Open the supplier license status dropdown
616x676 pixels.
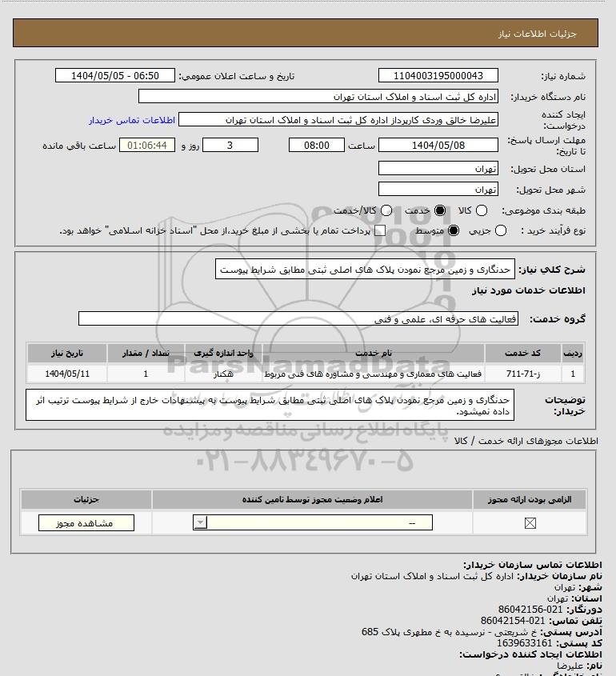click(x=313, y=522)
